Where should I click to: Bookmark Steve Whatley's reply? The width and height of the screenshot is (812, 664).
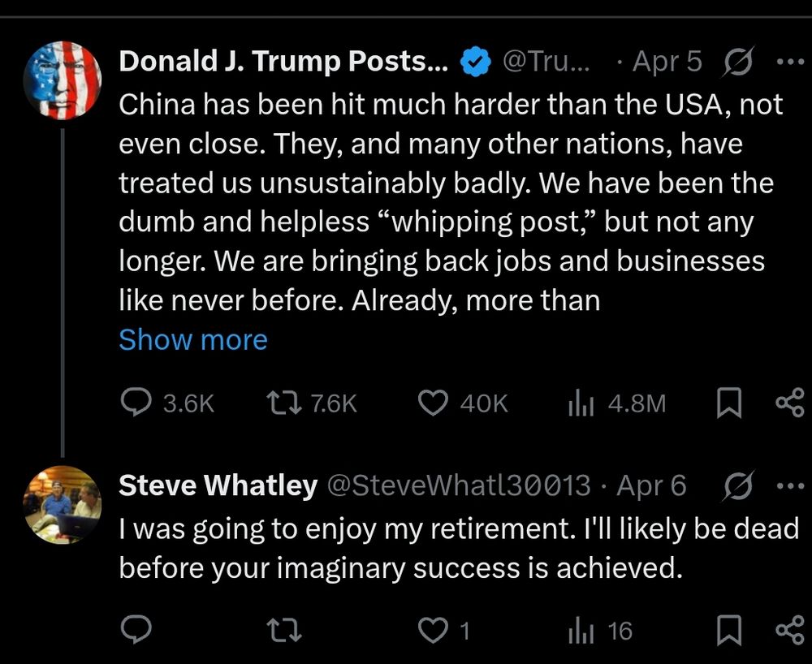coord(729,629)
